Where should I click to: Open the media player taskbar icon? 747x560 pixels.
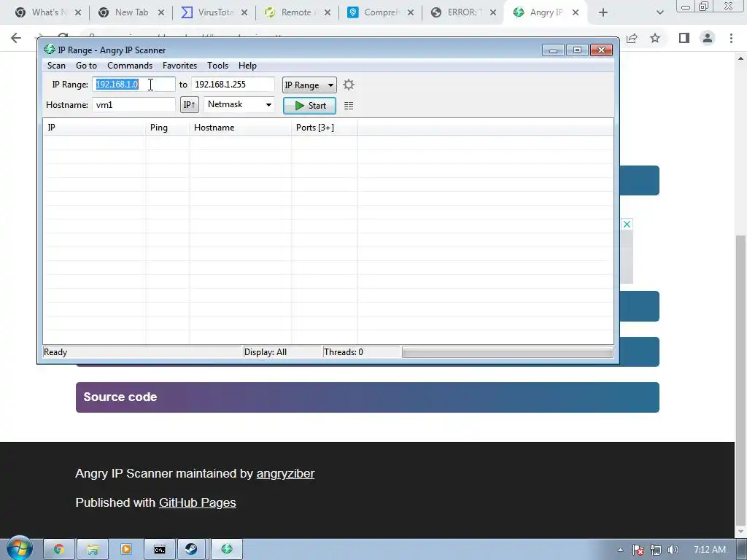[x=125, y=550]
